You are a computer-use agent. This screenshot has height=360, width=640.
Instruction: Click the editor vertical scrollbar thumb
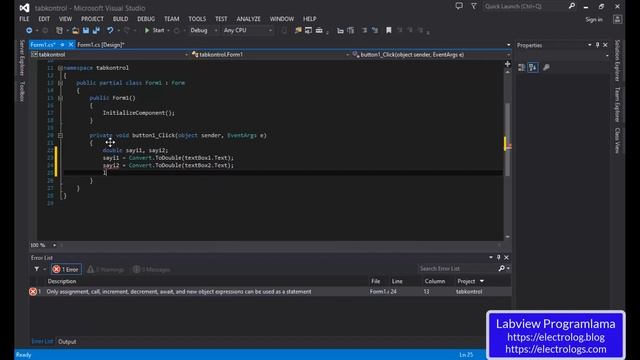507,140
